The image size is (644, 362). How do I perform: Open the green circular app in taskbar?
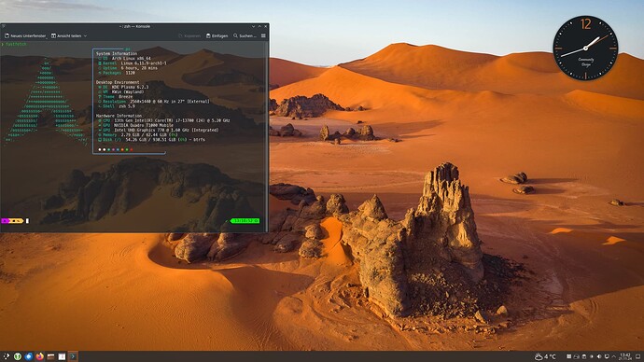tap(17, 356)
